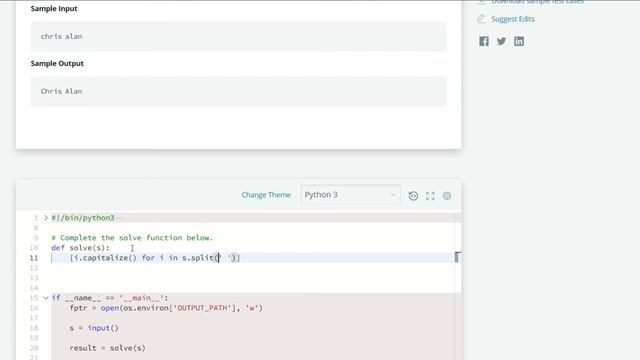Open the Python 3 language dropdown
Image resolution: width=640 pixels, height=360 pixels.
coord(351,195)
